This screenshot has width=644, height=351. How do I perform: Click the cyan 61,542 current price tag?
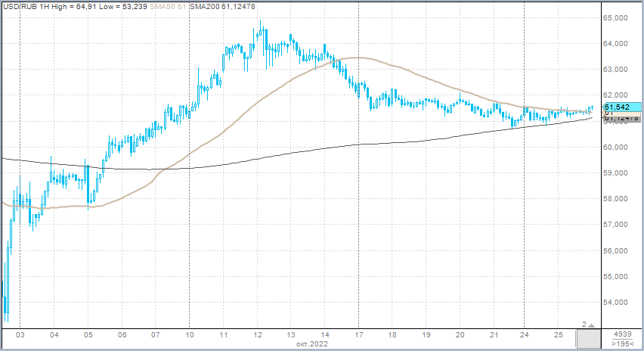click(621, 107)
